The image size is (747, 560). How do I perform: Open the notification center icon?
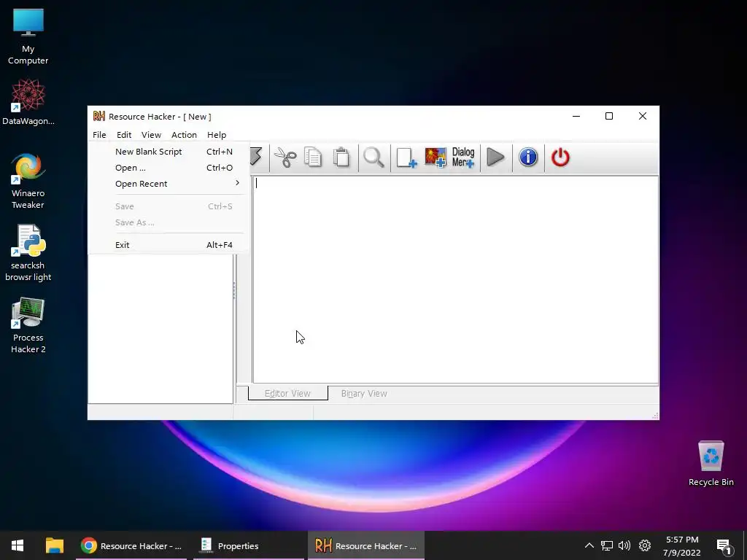(x=724, y=547)
